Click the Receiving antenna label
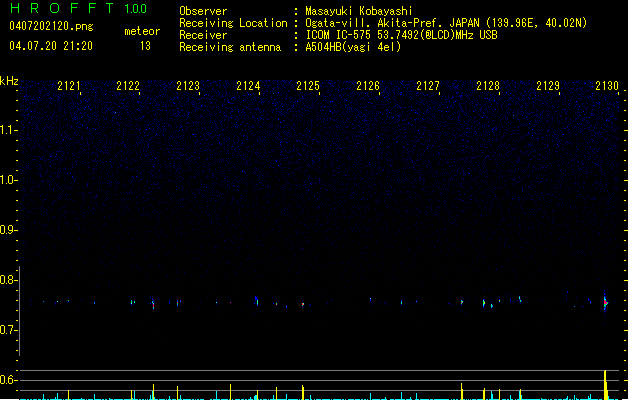Screen dimensions: 629x400 (230, 47)
